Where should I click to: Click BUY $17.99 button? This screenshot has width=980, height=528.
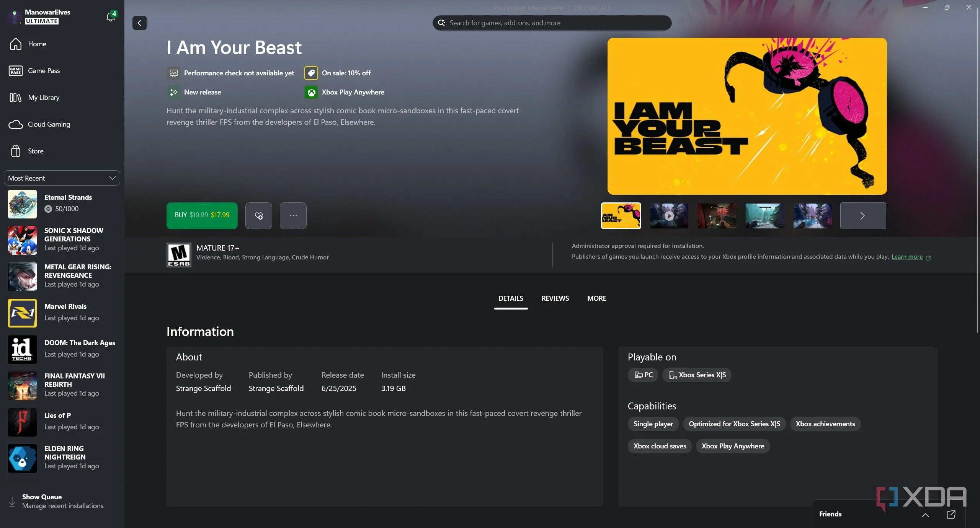(x=202, y=216)
